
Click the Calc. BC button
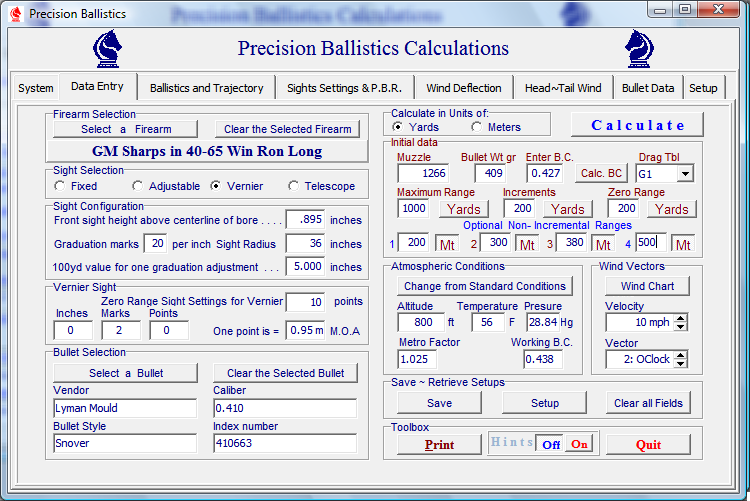point(602,173)
